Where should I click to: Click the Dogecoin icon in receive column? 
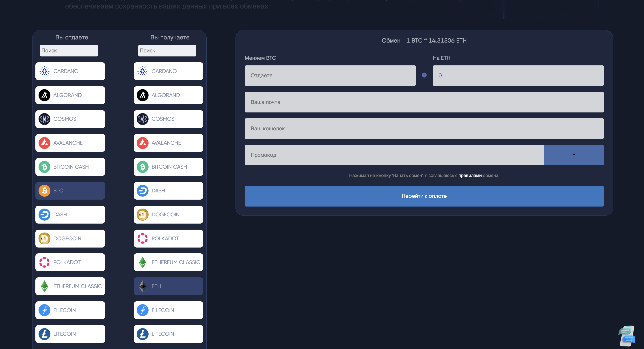click(x=143, y=215)
